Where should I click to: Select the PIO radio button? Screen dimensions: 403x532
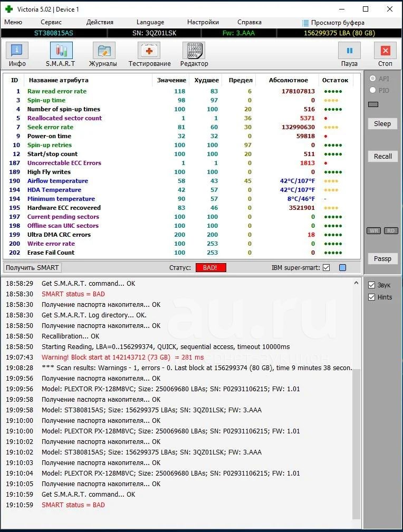(372, 90)
